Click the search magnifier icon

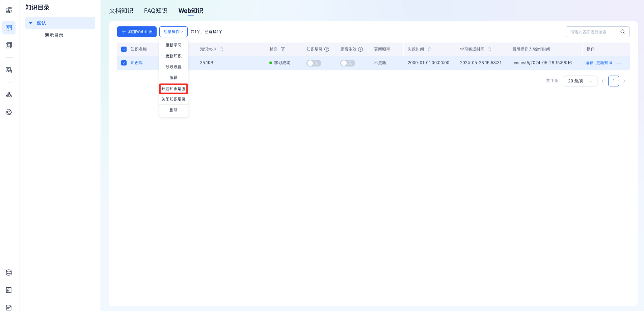[622, 32]
